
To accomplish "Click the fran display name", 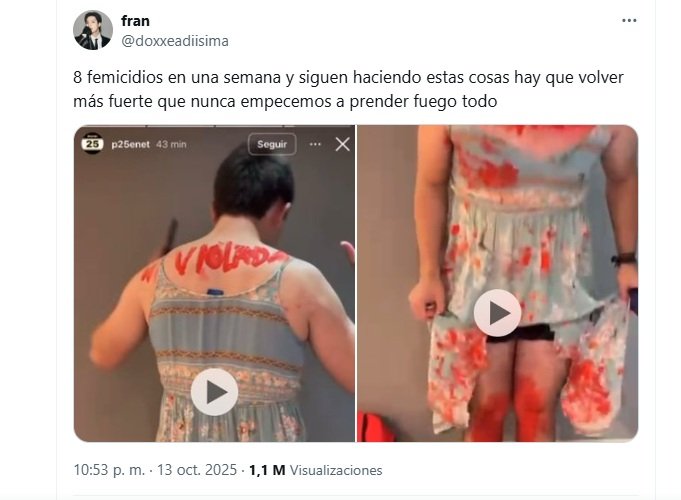I will point(136,20).
